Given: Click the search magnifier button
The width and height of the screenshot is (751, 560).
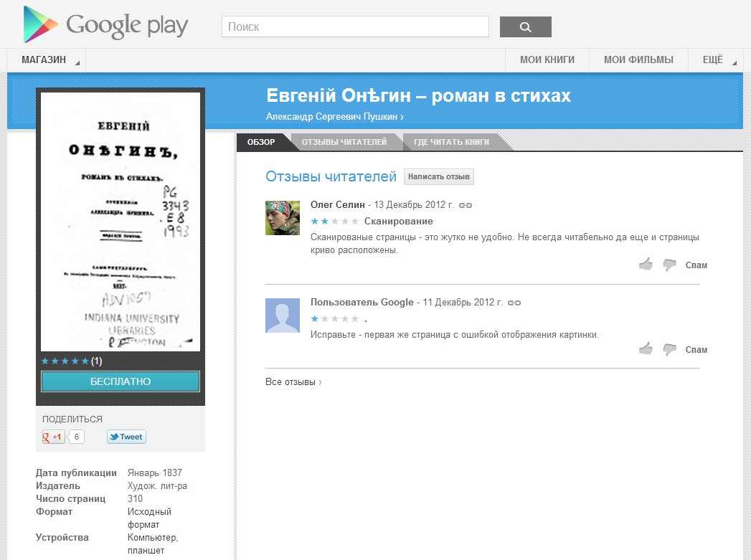Looking at the screenshot, I should (x=525, y=27).
